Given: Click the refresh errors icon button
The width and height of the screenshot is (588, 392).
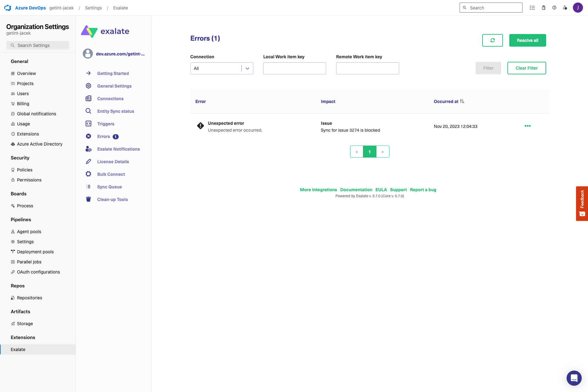Looking at the screenshot, I should pyautogui.click(x=493, y=40).
